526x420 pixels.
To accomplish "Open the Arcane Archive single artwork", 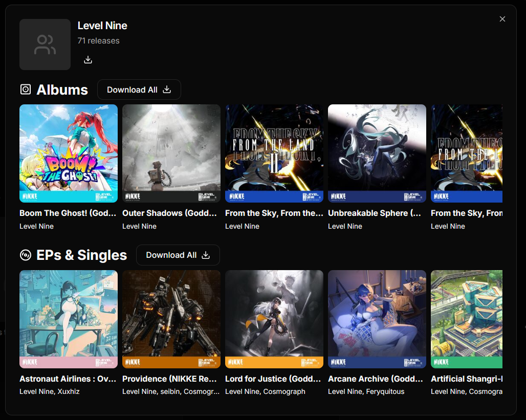I will click(377, 319).
